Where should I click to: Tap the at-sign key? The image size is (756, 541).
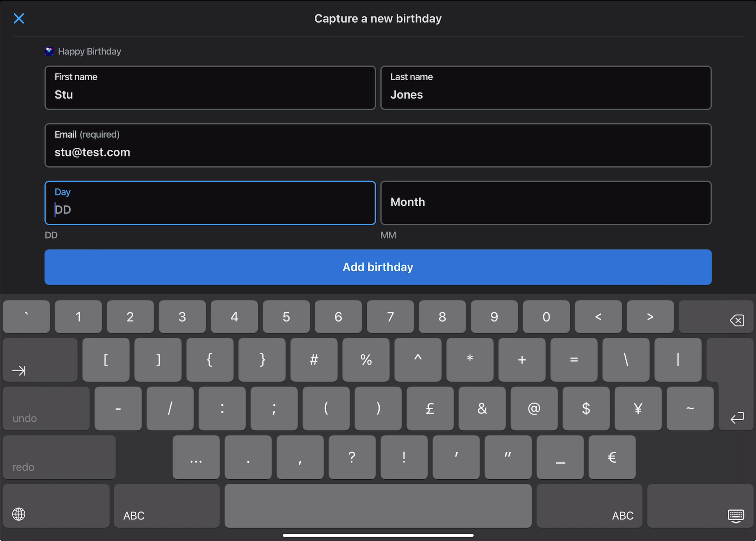click(x=534, y=409)
